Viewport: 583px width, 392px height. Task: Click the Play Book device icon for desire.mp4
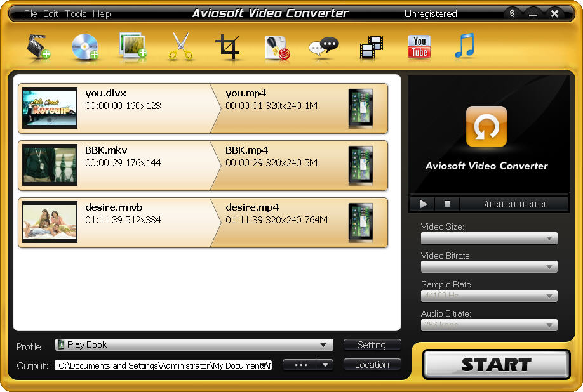[x=361, y=223]
